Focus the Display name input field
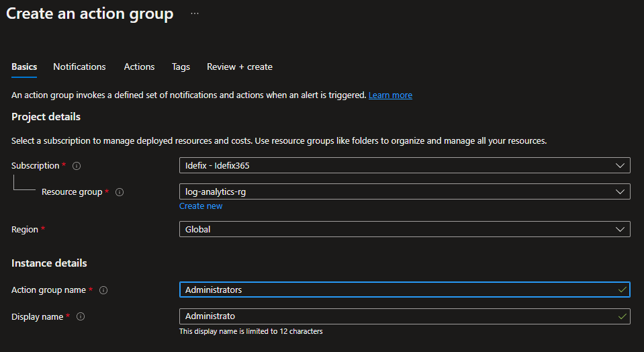The image size is (644, 352). (x=404, y=316)
